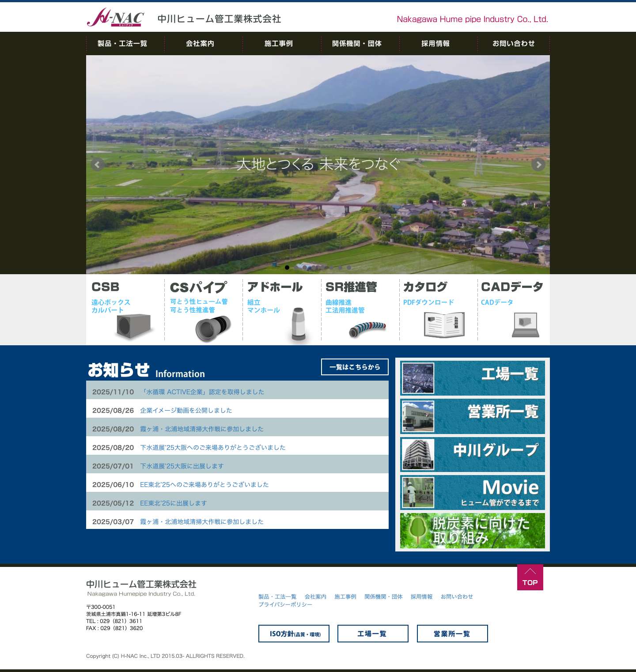
Task: Open the 製品・工法一覧 navigation menu
Action: pos(122,44)
